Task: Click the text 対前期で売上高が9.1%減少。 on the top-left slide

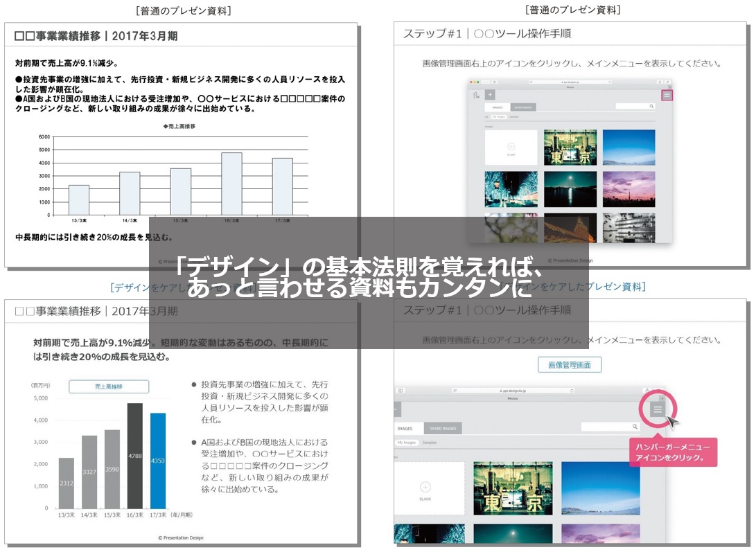Action: 67,63
